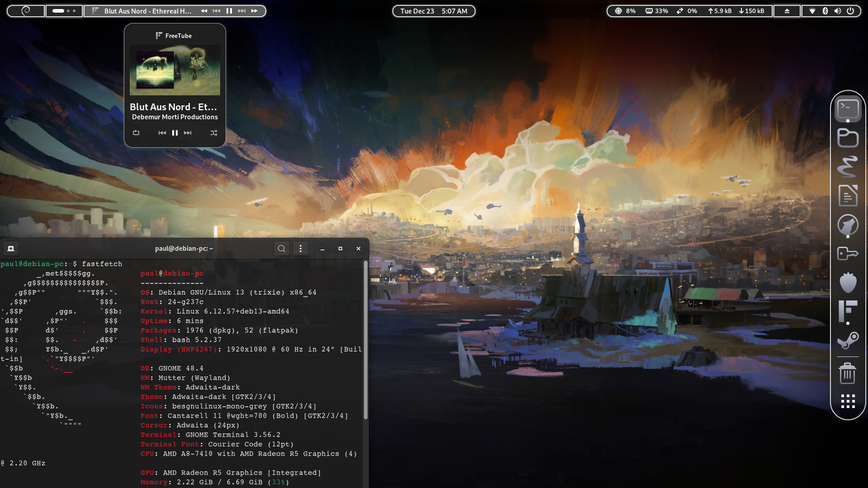Click Debian activities logo button
This screenshot has height=488, width=868.
26,11
